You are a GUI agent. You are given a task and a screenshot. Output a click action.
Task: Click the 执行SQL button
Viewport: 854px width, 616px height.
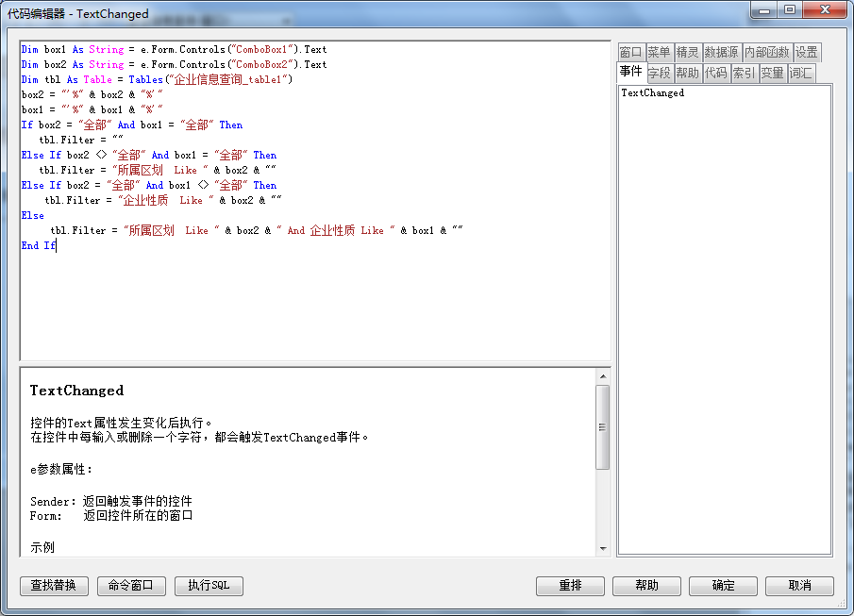[x=209, y=586]
